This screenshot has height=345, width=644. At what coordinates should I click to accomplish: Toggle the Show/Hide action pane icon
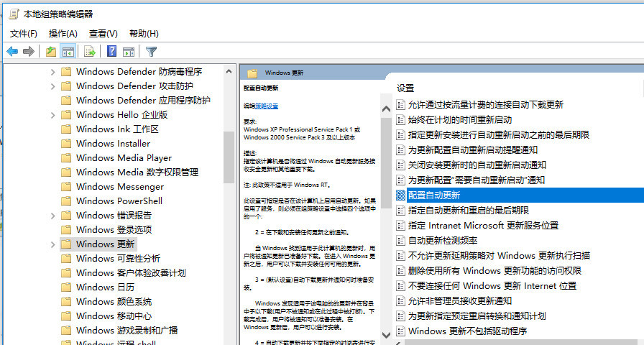(129, 51)
